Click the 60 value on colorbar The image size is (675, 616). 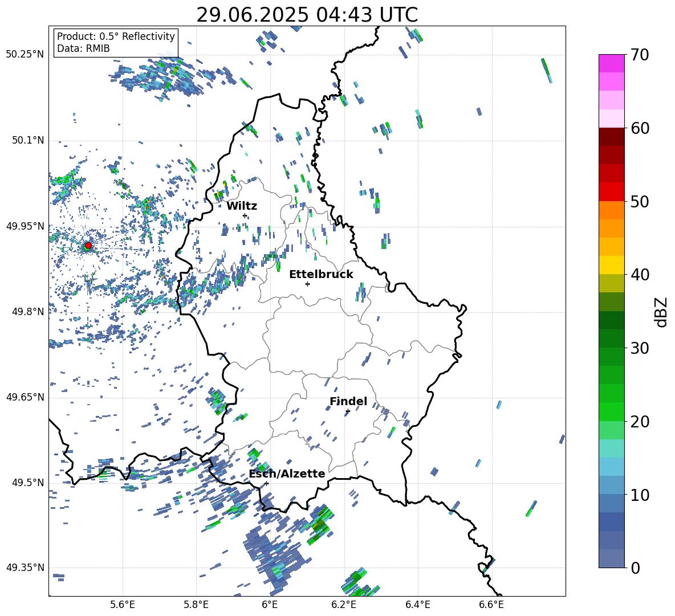tap(640, 128)
